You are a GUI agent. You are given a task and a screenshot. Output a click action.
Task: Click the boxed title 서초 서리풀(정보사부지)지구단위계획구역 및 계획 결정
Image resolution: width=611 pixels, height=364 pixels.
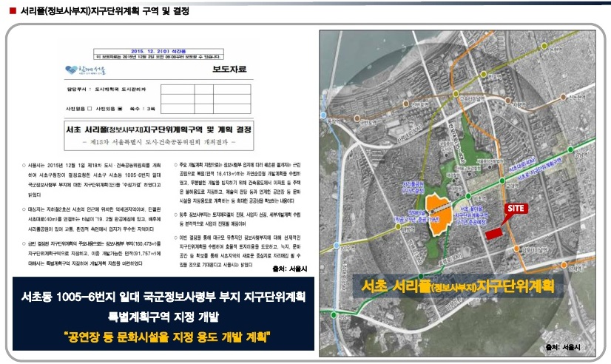coord(159,129)
